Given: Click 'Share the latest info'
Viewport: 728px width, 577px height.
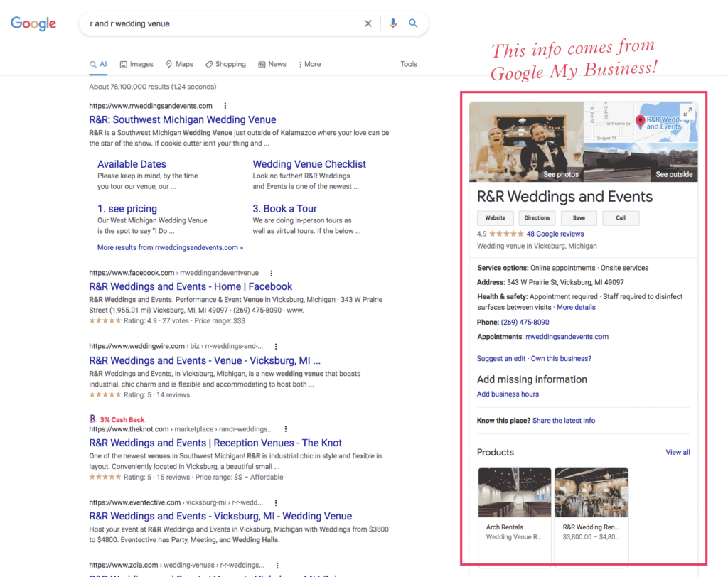Looking at the screenshot, I should tap(564, 421).
